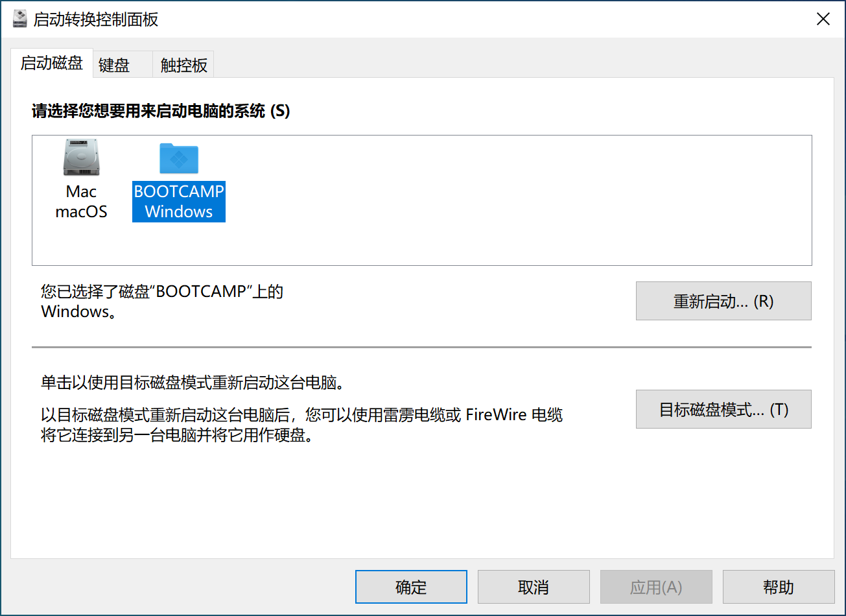Click the Mac macOS label text
The height and width of the screenshot is (616, 846).
point(81,202)
